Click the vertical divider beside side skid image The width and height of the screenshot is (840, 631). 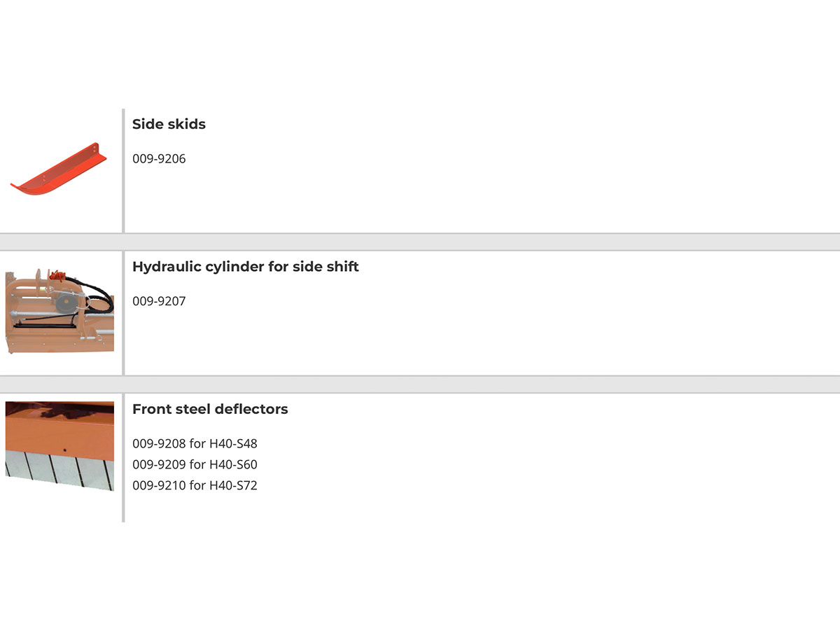click(x=123, y=170)
